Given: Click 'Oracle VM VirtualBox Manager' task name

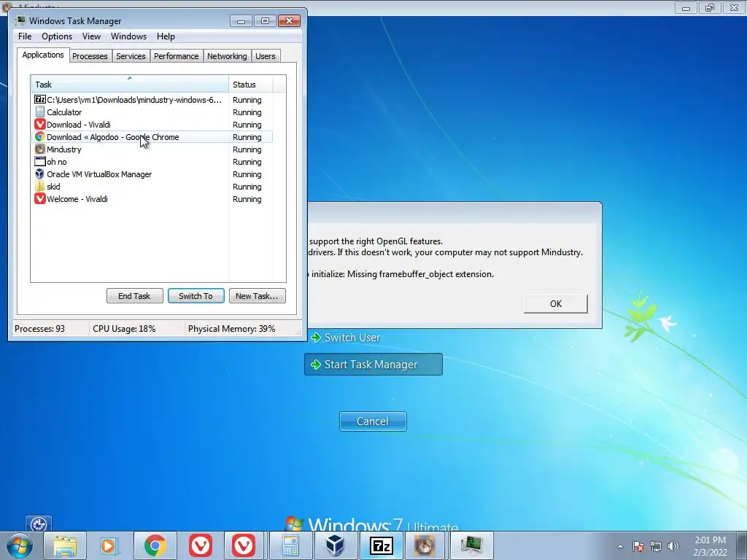Looking at the screenshot, I should click(99, 174).
